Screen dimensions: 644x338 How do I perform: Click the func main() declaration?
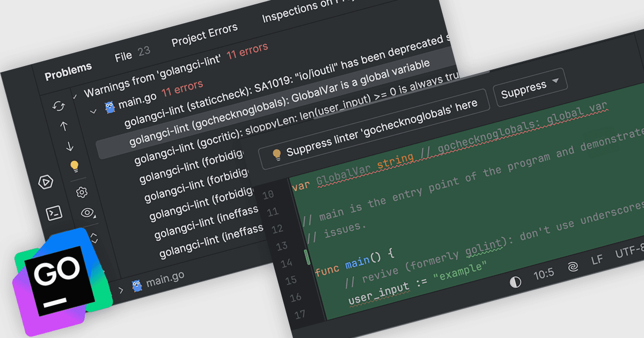coord(355,263)
